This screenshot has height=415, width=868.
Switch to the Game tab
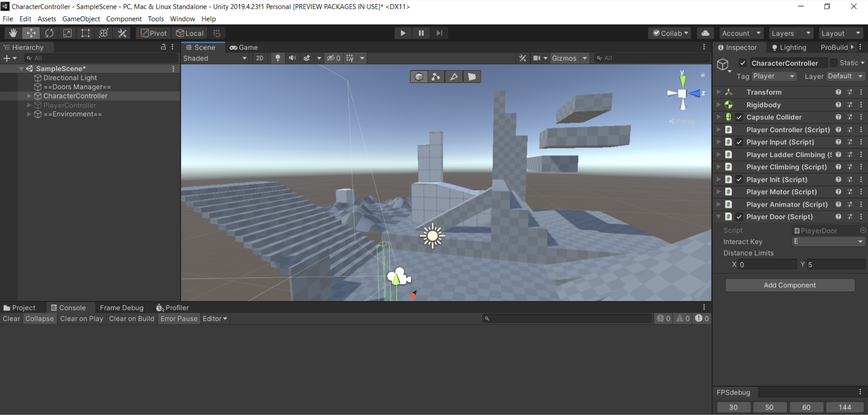point(244,47)
